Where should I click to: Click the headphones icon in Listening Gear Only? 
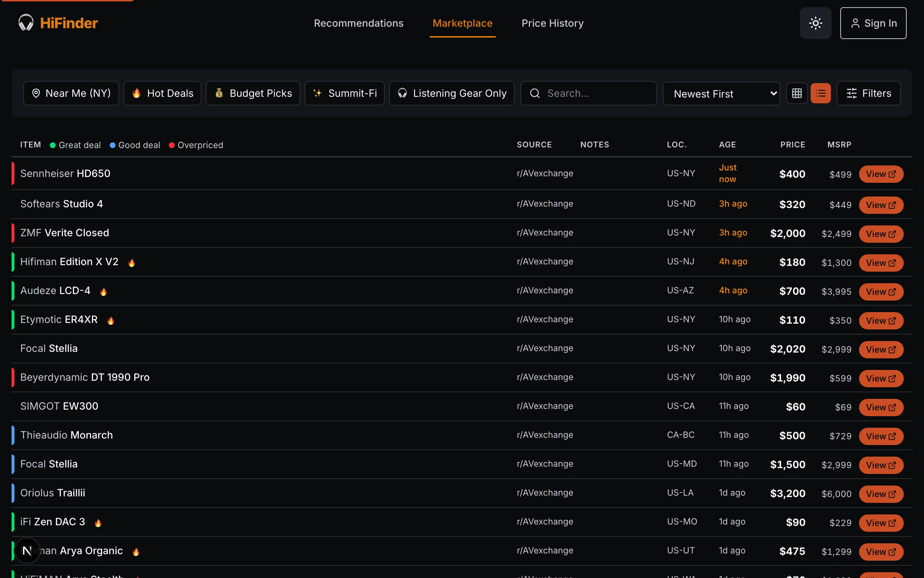point(402,93)
